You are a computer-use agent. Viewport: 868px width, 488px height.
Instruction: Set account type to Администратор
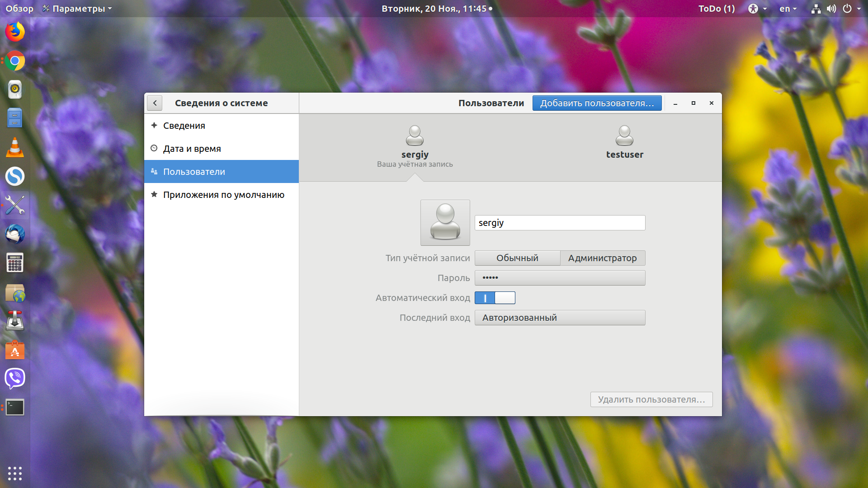[x=603, y=258]
